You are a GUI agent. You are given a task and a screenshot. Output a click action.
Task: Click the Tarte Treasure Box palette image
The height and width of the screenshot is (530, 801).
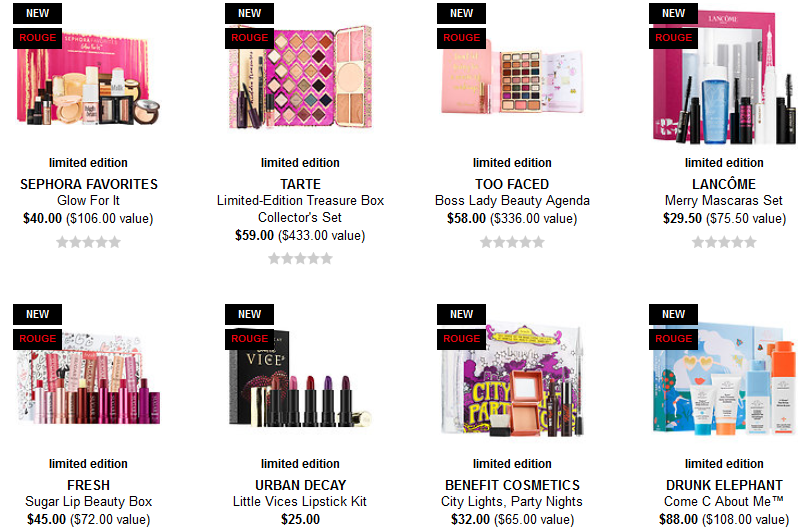[x=300, y=77]
